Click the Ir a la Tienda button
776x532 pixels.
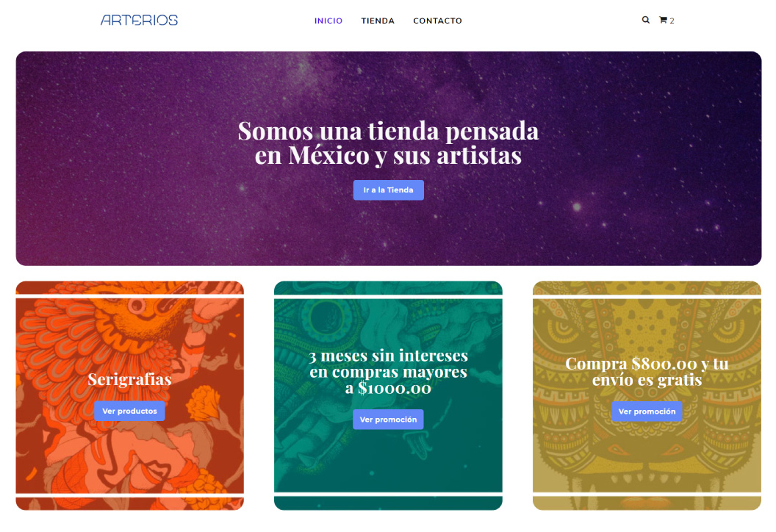click(389, 190)
